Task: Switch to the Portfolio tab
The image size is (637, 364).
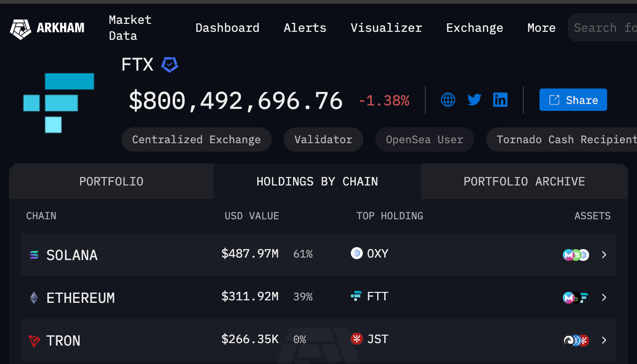Action: pyautogui.click(x=111, y=181)
